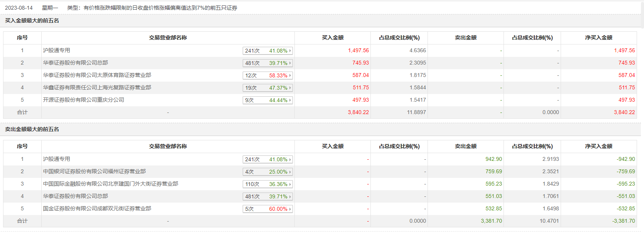Click the arrow on the 19次 47.37% badge
This screenshot has height=232, width=644.
coord(290,88)
